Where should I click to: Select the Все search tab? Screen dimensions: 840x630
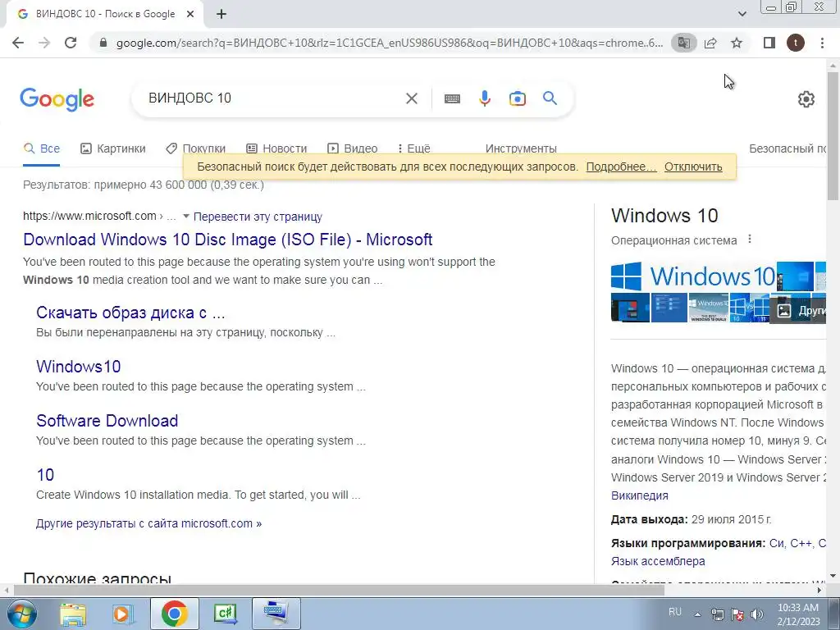[x=41, y=148]
